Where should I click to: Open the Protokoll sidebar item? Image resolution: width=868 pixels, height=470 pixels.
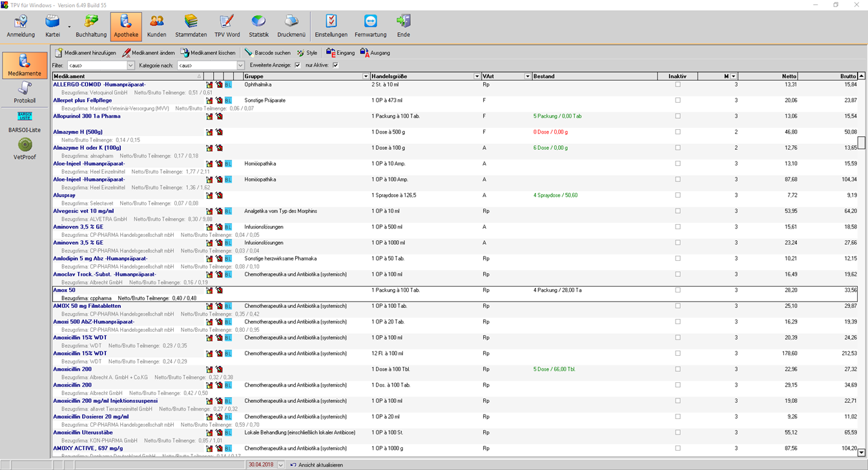[x=25, y=92]
